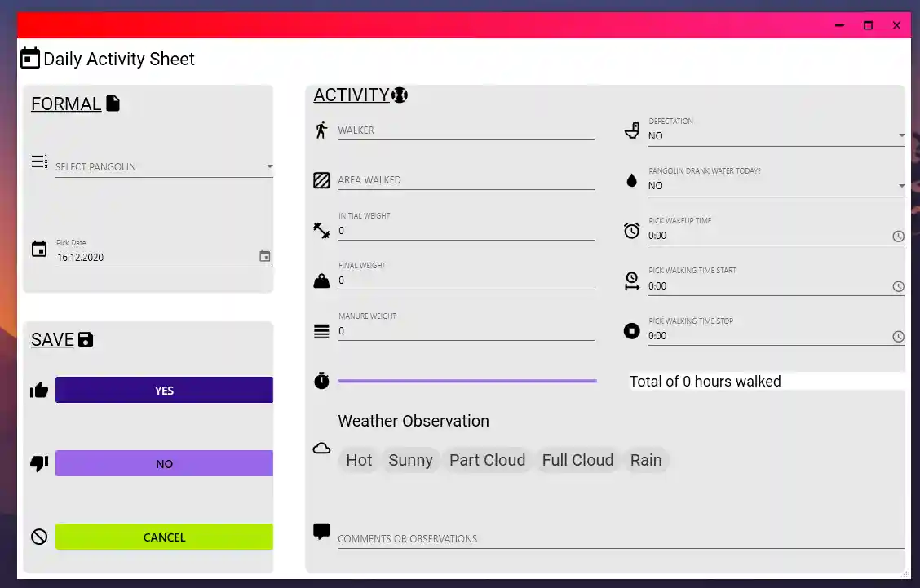
Task: Click the Initial Weight field
Action: [x=467, y=226]
